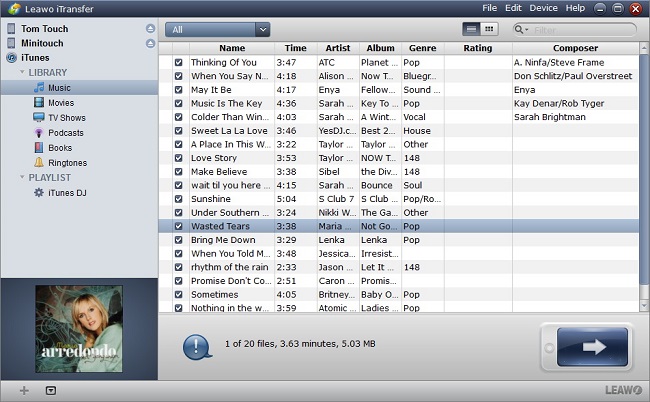Select 'Nothing in the w...' song
The image size is (650, 402).
point(230,308)
